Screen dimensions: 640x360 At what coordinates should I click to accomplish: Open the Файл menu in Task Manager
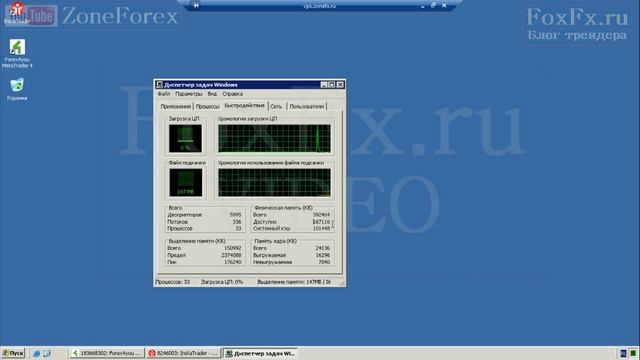(x=164, y=94)
